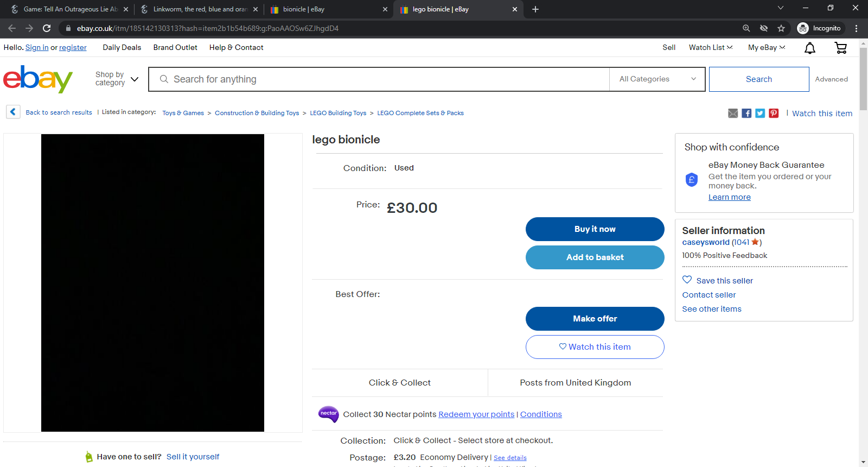The image size is (868, 467).
Task: Open All Categories dropdown
Action: coord(658,79)
